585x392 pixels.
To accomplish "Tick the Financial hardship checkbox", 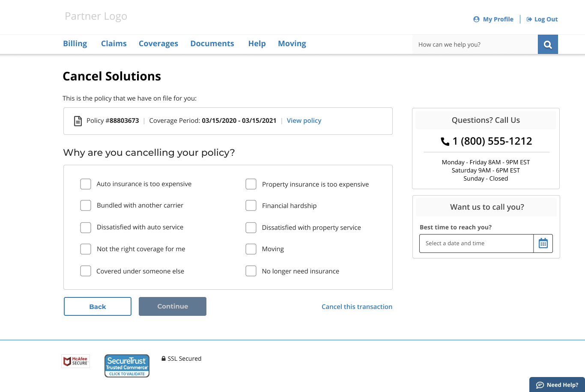I will click(251, 206).
